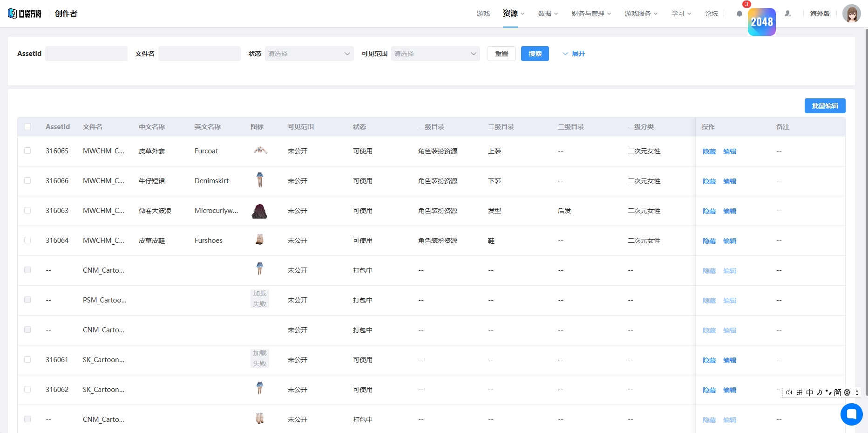Check the row 316062 checkbox

(27, 390)
